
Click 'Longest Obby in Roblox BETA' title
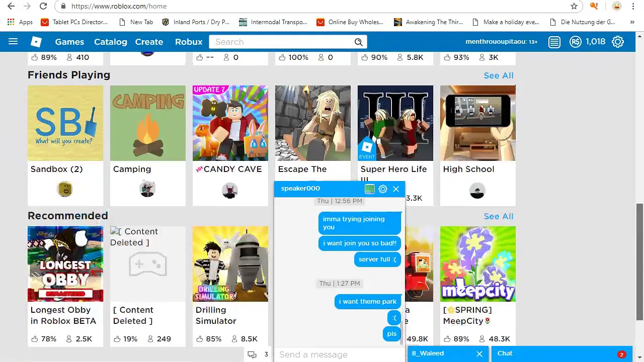coord(63,315)
